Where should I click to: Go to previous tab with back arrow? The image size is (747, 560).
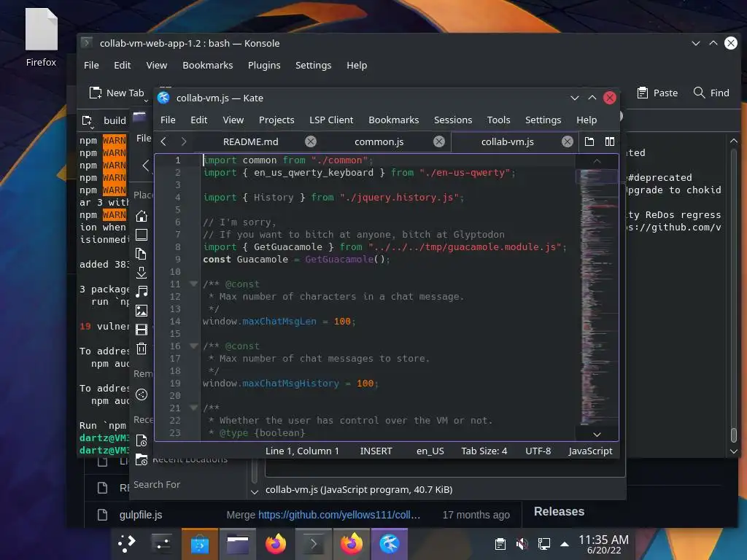(x=163, y=141)
